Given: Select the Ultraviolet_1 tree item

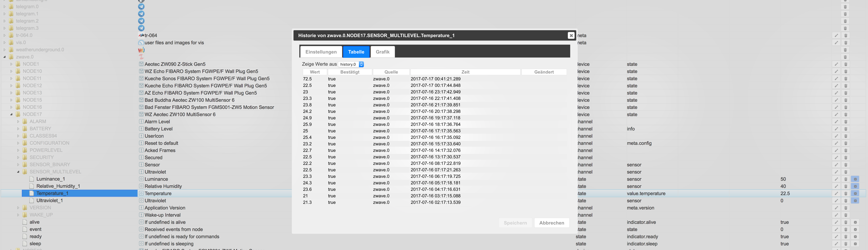Looking at the screenshot, I should 49,200.
